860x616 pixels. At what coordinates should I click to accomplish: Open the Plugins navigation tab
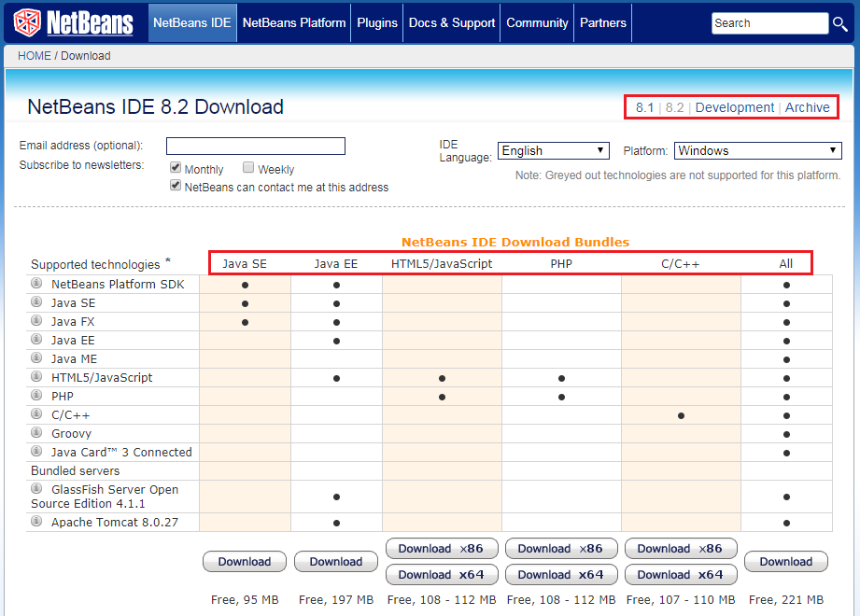click(x=377, y=22)
